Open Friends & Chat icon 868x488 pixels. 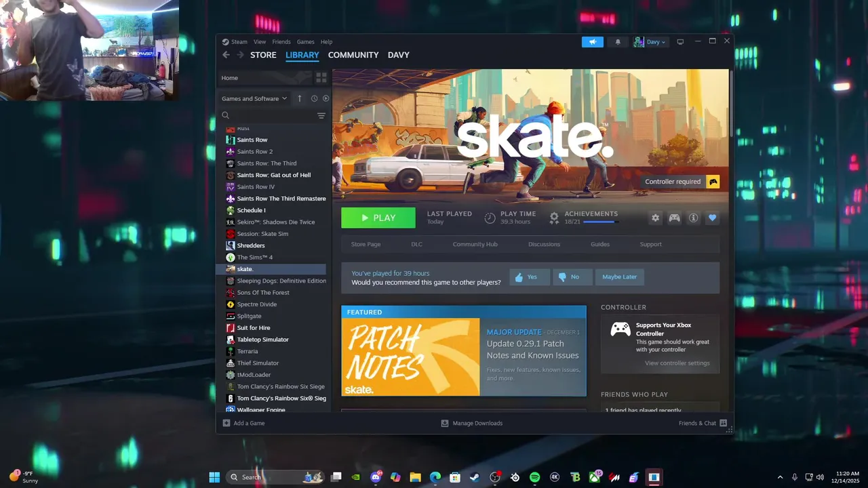tap(723, 423)
